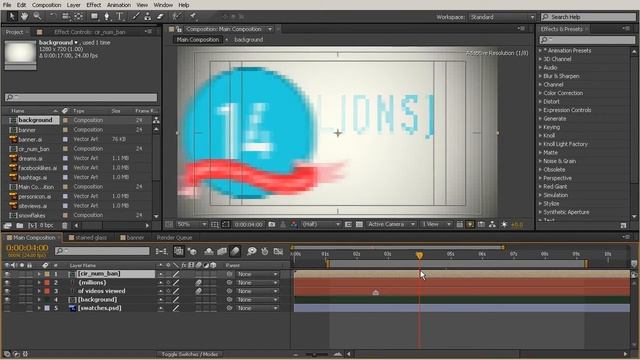640x360 pixels.
Task: Delete selected item with trash icon
Action: click(64, 225)
